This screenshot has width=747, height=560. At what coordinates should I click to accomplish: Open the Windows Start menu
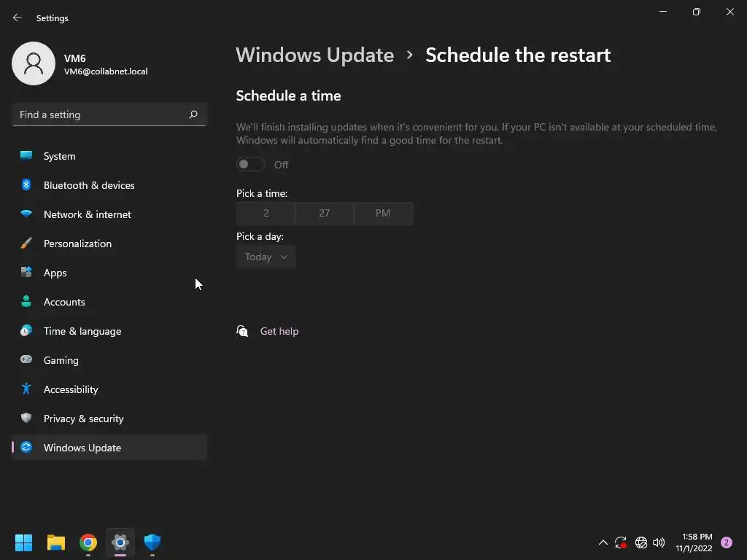23,542
